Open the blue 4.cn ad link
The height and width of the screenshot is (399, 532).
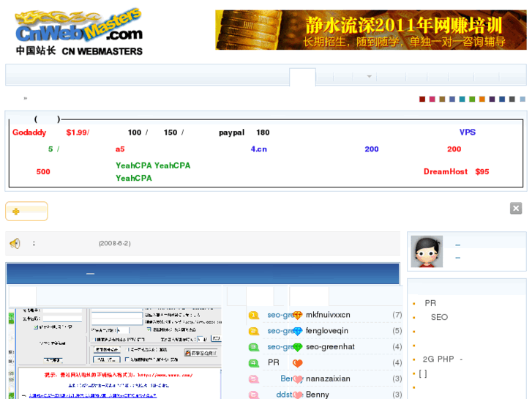pos(259,149)
